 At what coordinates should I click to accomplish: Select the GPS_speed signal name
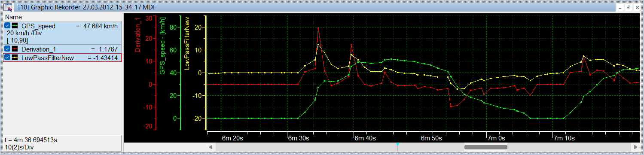click(38, 26)
